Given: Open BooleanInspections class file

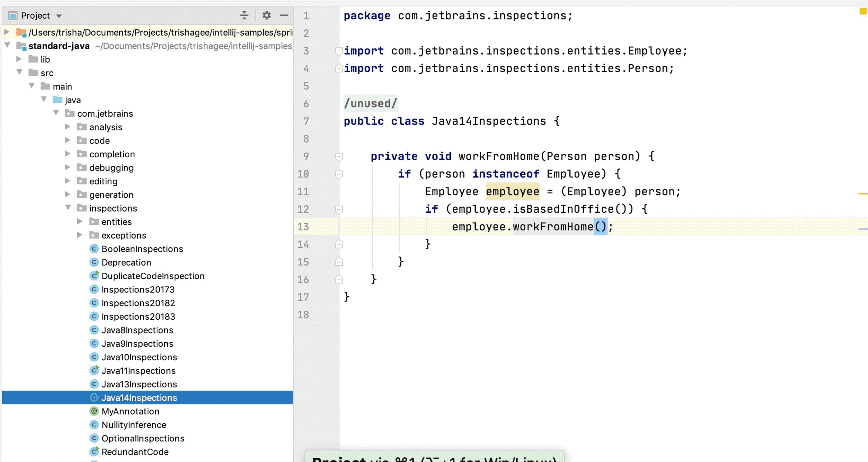Looking at the screenshot, I should pos(142,249).
